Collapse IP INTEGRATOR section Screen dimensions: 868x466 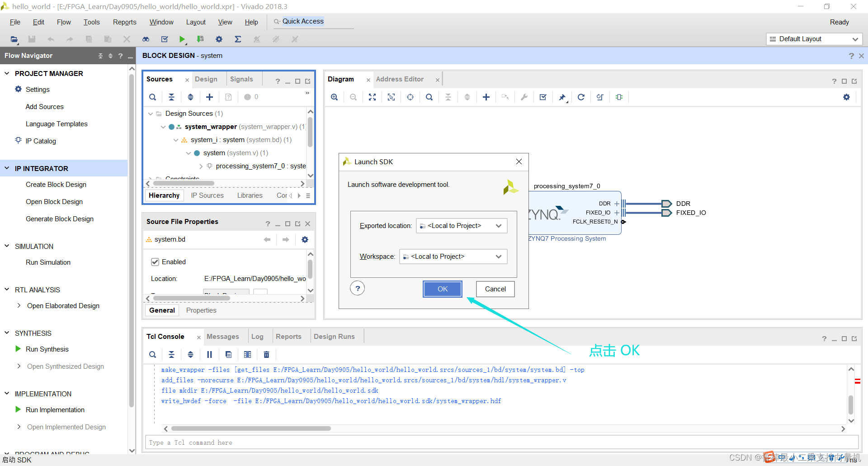coord(7,168)
